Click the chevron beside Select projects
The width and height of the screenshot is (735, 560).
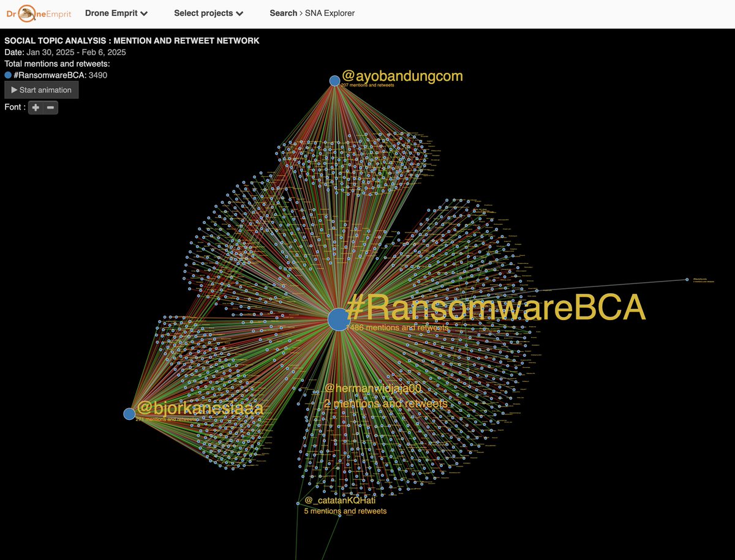tap(240, 13)
